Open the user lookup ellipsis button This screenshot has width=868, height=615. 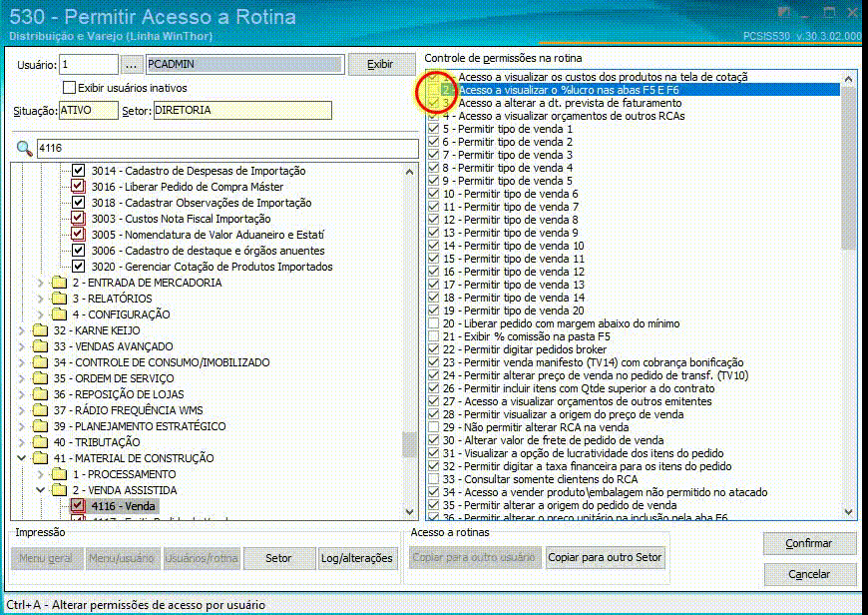(x=131, y=65)
